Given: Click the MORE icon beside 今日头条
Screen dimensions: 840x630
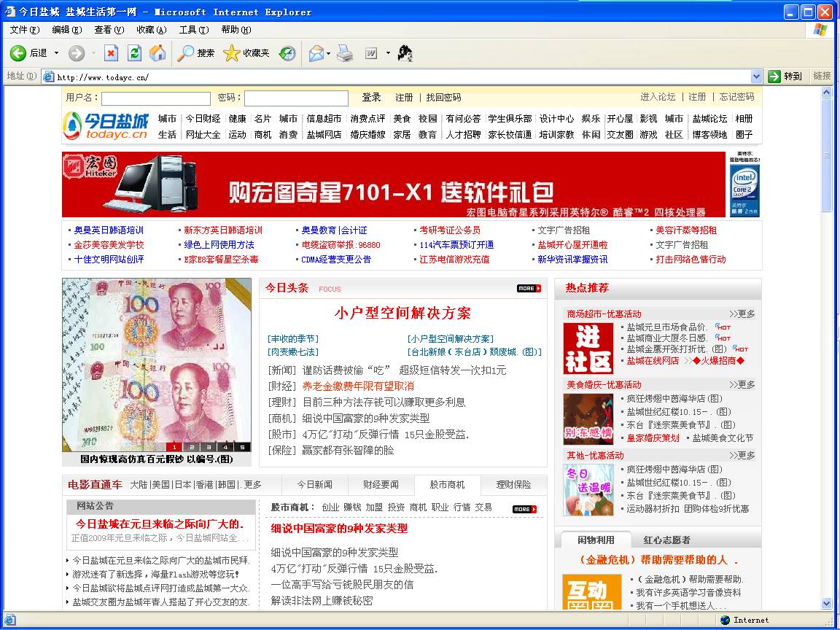Looking at the screenshot, I should [x=529, y=288].
